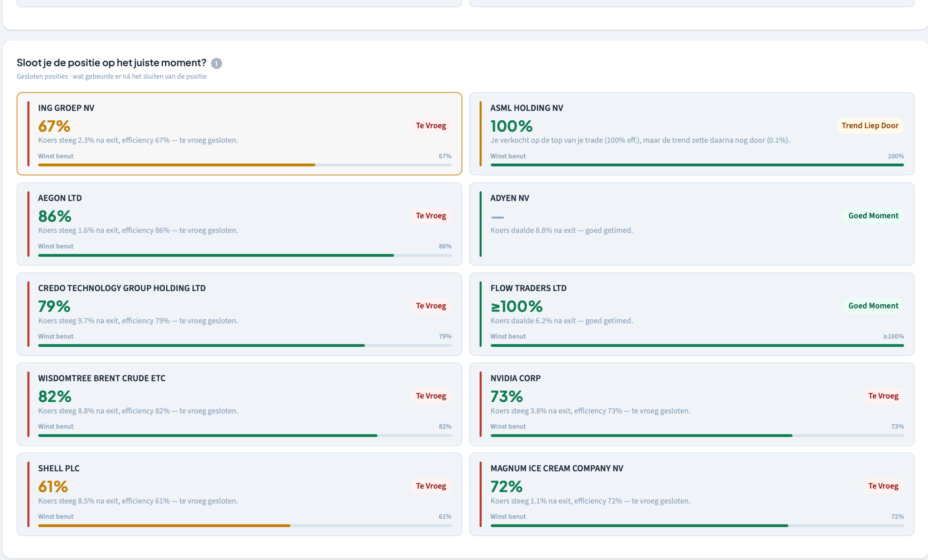Click 'Koers steeg 8.5% na exit' description

point(138,501)
